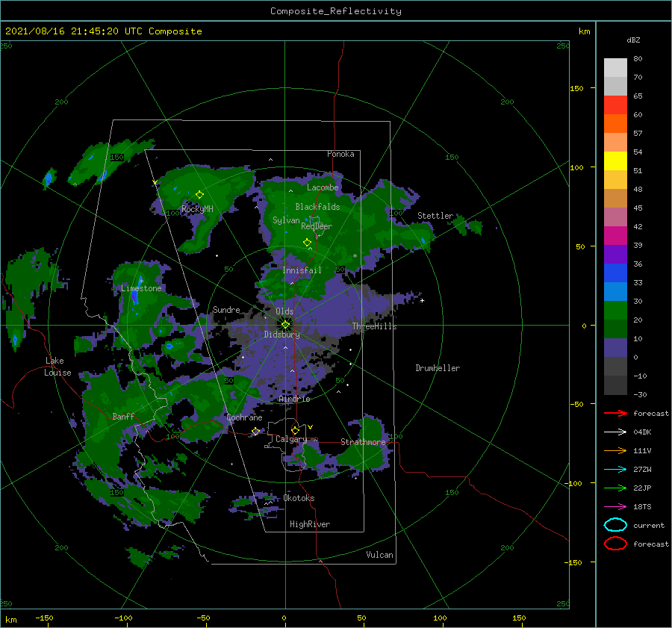Click the Banff town label
The width and height of the screenshot is (672, 628).
pos(123,416)
